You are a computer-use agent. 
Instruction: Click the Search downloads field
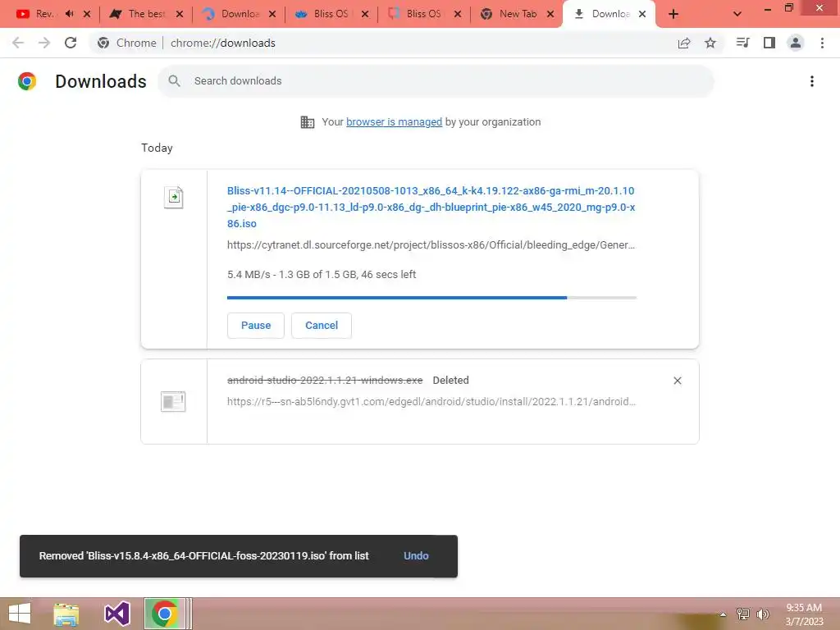436,81
